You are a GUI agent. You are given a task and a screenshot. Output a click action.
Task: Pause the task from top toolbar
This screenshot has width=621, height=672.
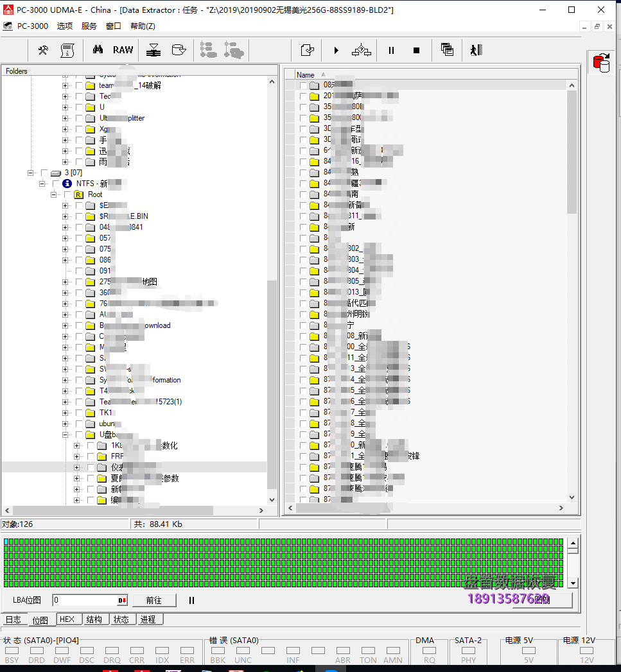click(x=391, y=51)
